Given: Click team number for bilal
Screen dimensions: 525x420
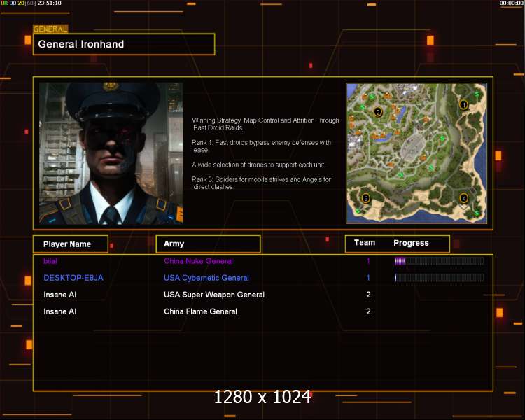Looking at the screenshot, I should tap(368, 261).
